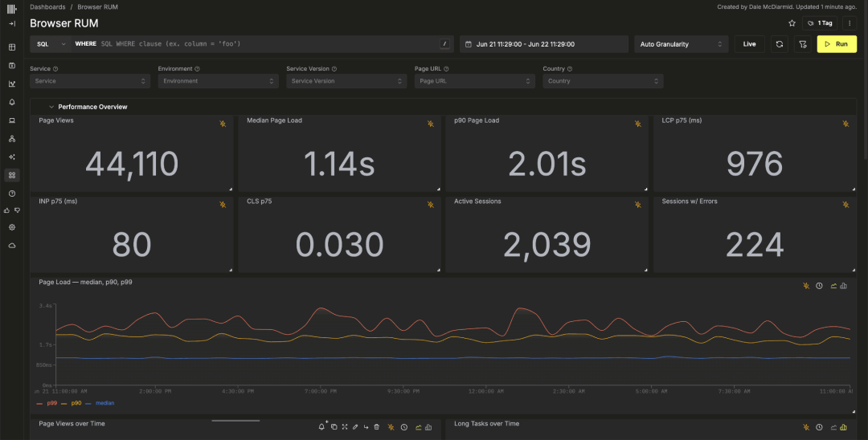This screenshot has width=868, height=440.
Task: Duplicate the Page Views over Time tile
Action: click(x=334, y=426)
